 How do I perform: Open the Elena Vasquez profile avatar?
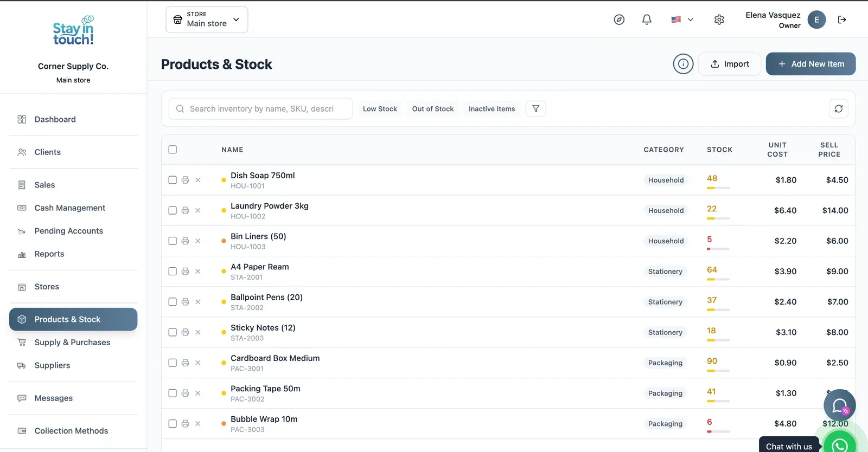tap(816, 20)
